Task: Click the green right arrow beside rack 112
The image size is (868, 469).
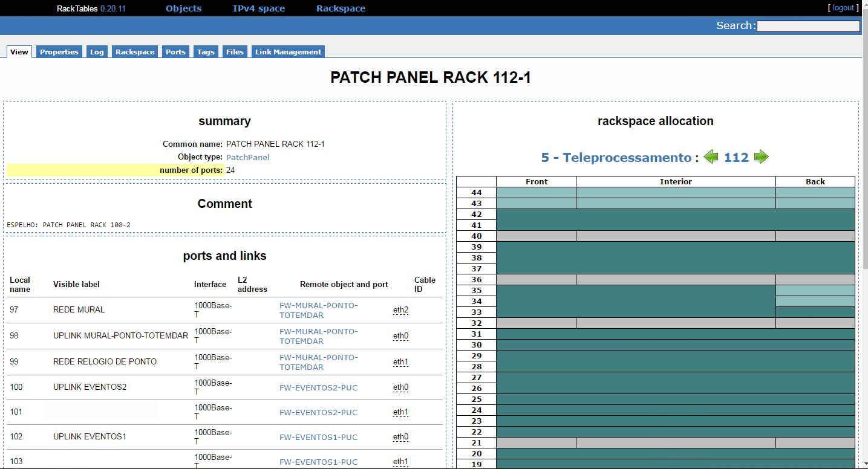Action: (x=761, y=157)
